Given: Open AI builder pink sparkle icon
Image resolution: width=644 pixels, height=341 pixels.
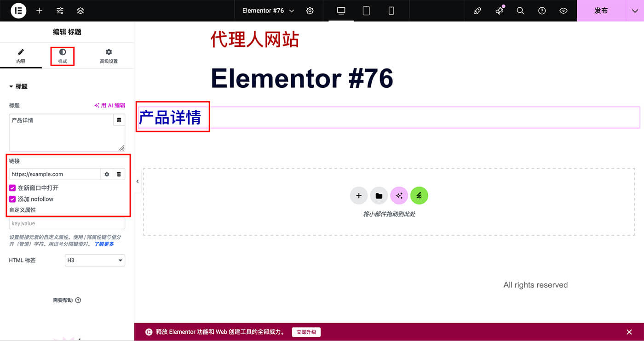Looking at the screenshot, I should [399, 196].
